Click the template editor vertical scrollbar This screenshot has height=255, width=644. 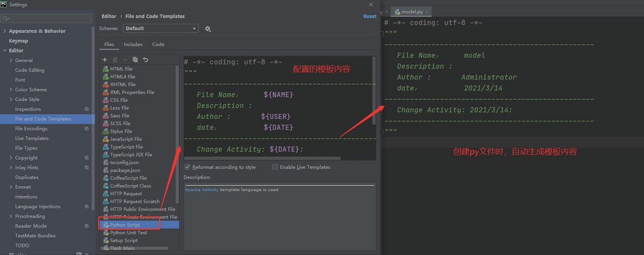(374, 90)
